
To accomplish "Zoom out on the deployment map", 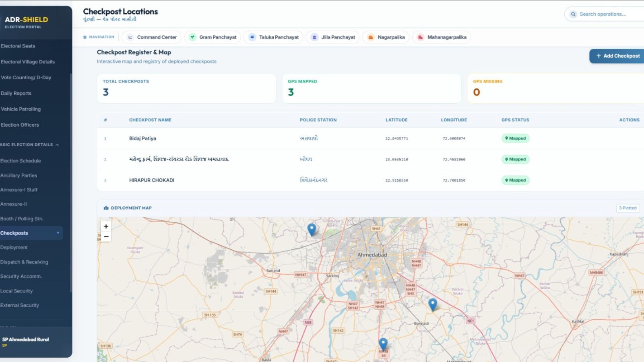I will pos(106,237).
